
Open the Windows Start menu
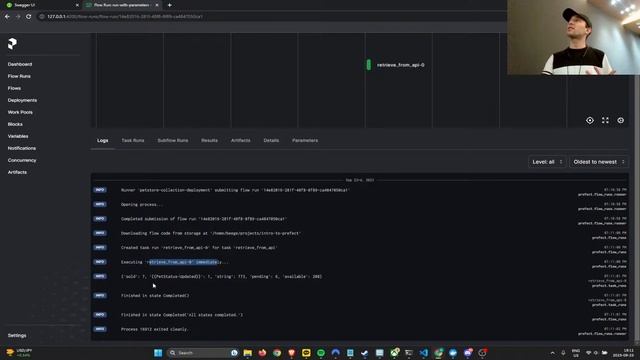coord(158,353)
